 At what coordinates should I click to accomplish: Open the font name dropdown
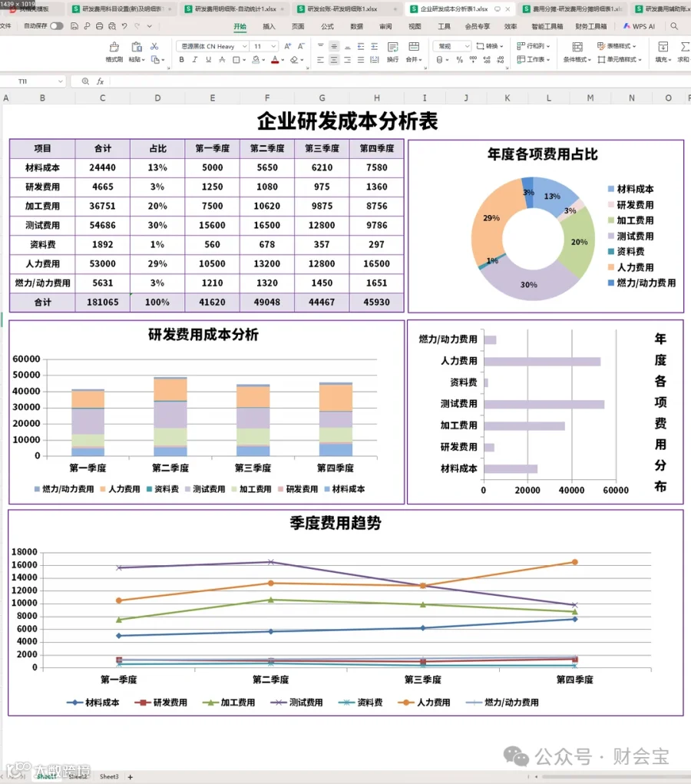[x=244, y=47]
